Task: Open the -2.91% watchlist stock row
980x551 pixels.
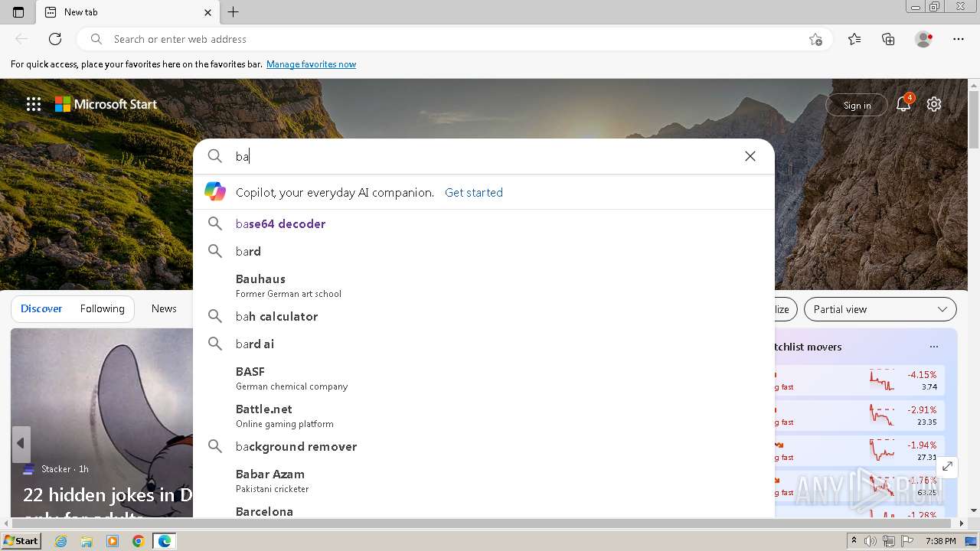Action: pyautogui.click(x=857, y=415)
